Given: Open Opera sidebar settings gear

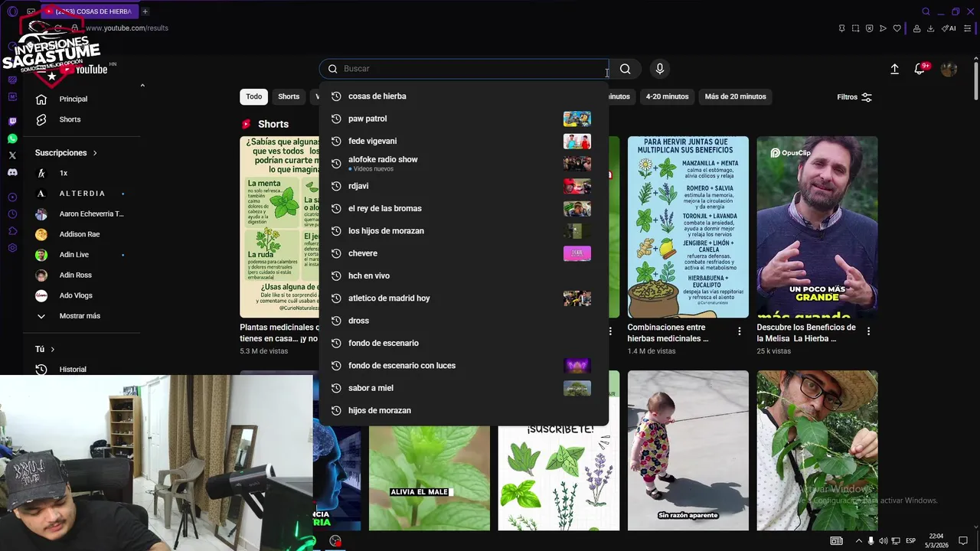Looking at the screenshot, I should click(x=12, y=248).
